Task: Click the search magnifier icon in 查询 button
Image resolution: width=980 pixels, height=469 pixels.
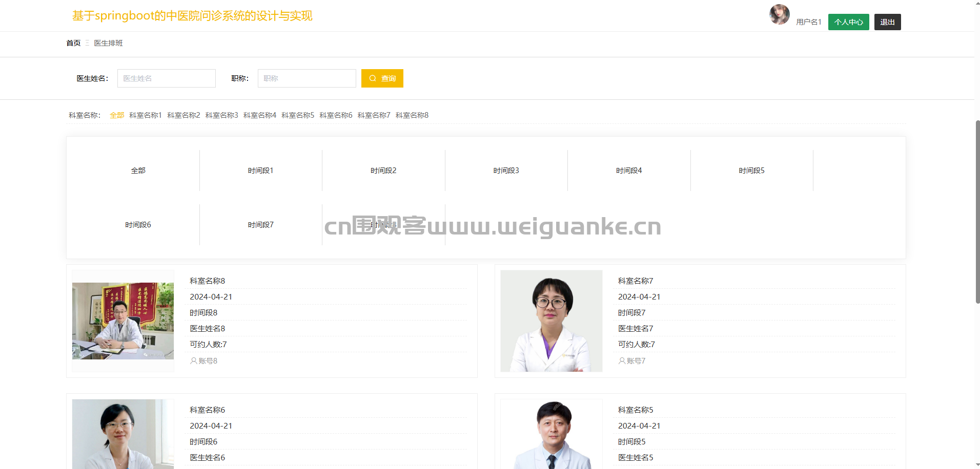Action: point(373,78)
